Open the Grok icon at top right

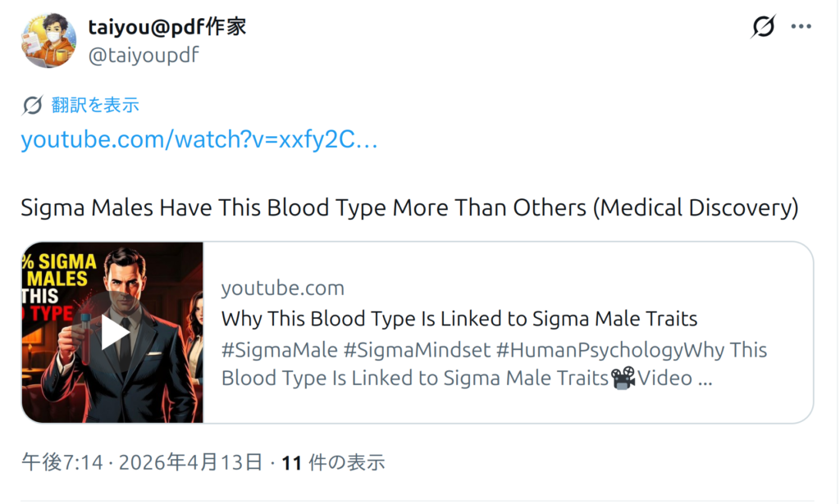click(x=763, y=27)
